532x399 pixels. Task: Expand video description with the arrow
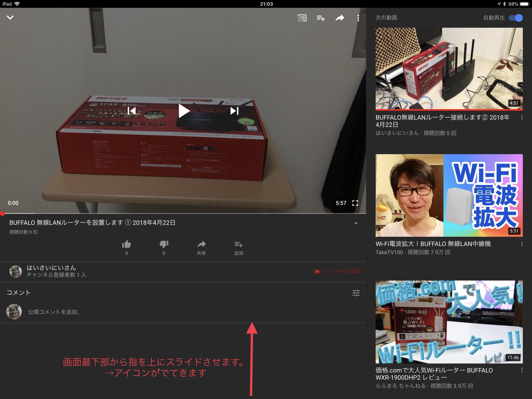tap(356, 223)
